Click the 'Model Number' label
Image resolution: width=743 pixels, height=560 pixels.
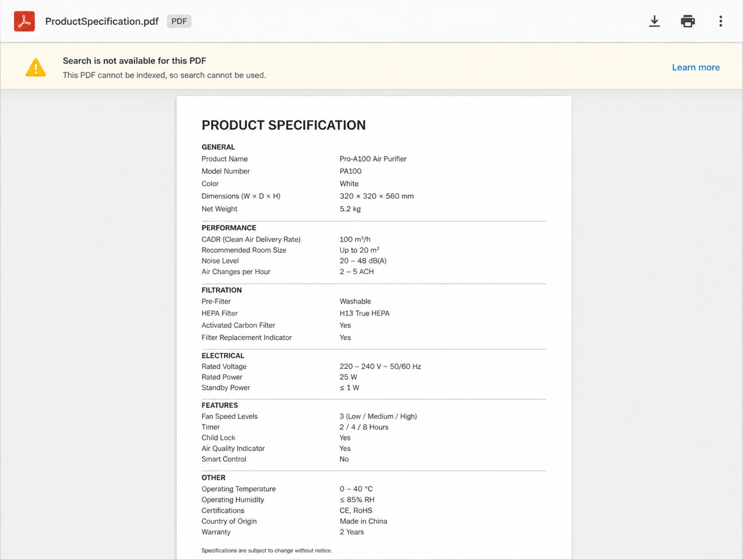(226, 171)
